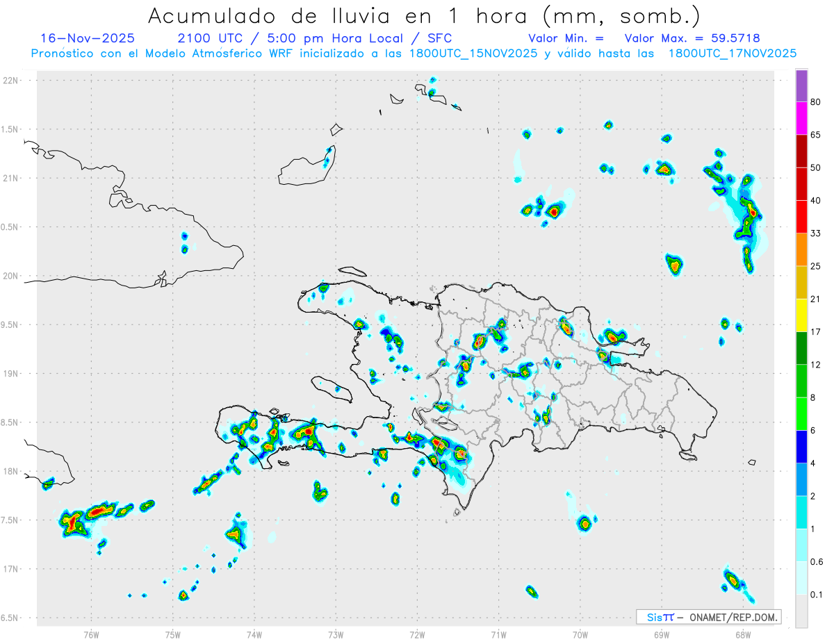
Task: Pick the magenta swatch between 65 and 80
Action: tap(801, 118)
